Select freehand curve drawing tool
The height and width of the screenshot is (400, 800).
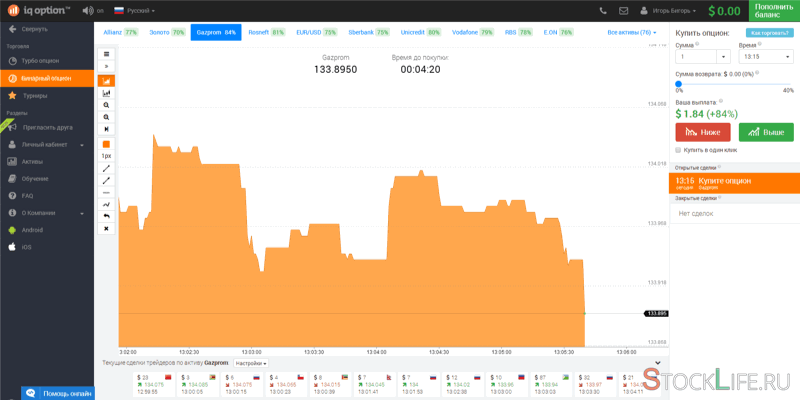coord(106,205)
